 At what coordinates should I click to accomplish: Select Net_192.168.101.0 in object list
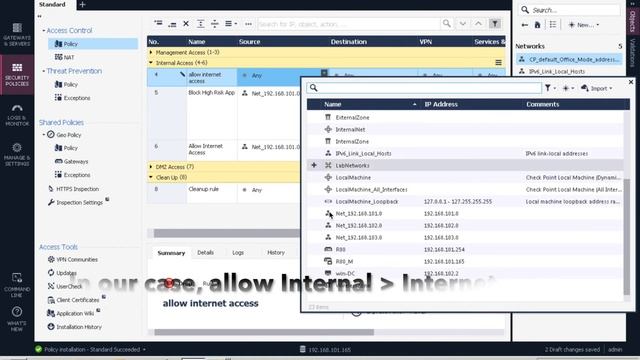point(465,213)
